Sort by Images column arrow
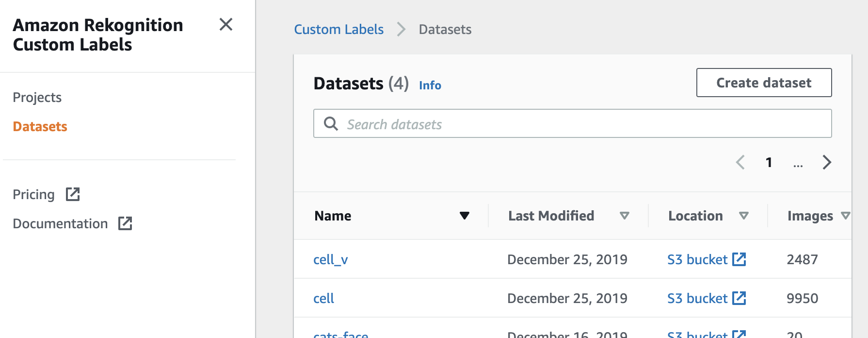The height and width of the screenshot is (338, 868). pos(845,216)
